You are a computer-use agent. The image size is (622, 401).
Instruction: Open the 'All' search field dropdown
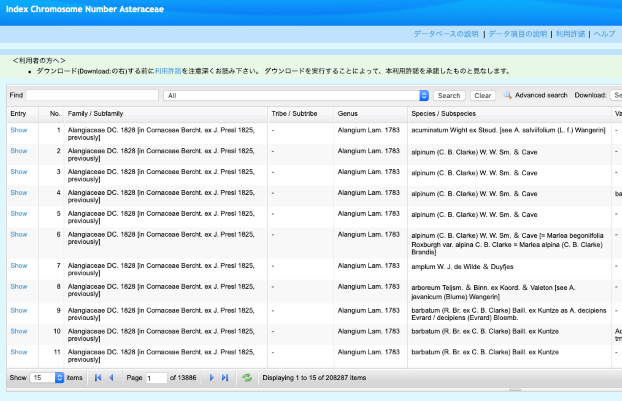tap(423, 95)
